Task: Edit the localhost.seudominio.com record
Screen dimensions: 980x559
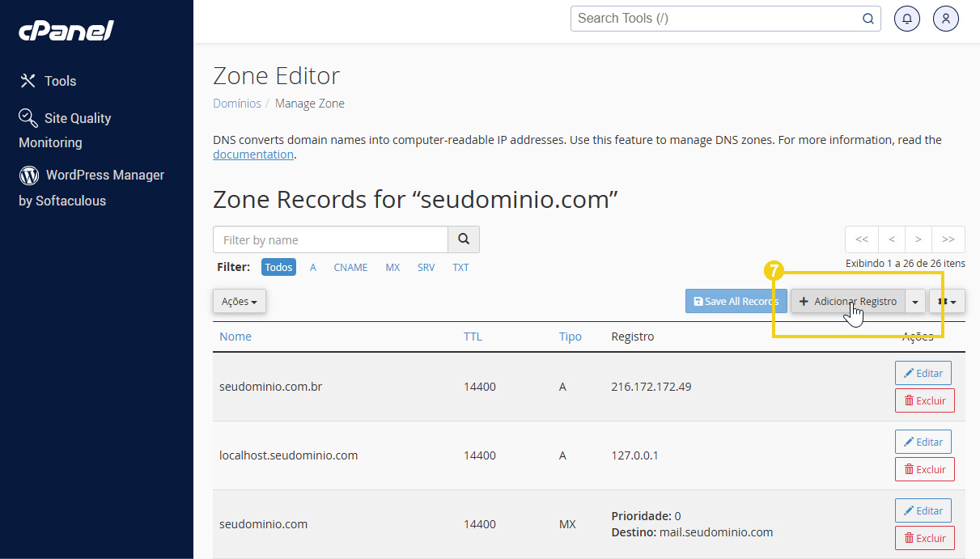Action: pyautogui.click(x=923, y=442)
